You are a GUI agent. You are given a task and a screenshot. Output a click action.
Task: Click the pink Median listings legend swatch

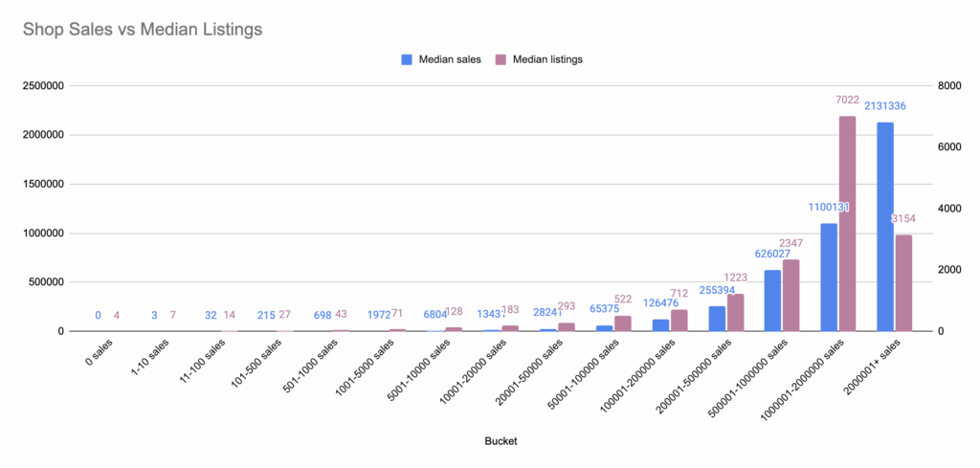pos(500,59)
